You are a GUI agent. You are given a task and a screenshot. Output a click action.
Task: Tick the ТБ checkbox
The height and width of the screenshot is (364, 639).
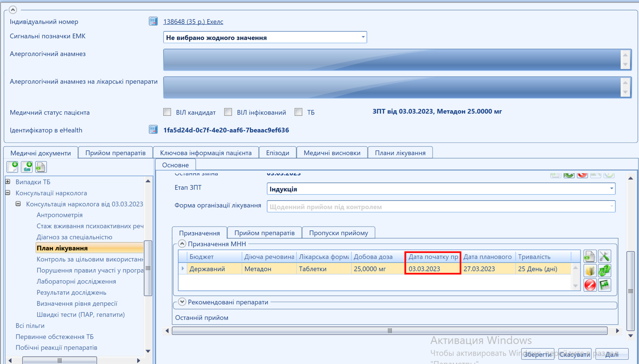pyautogui.click(x=298, y=112)
